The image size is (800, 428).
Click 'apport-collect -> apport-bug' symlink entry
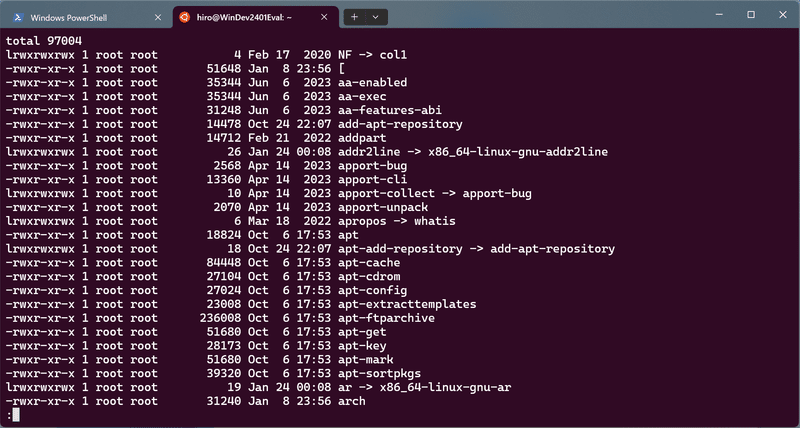coord(435,193)
